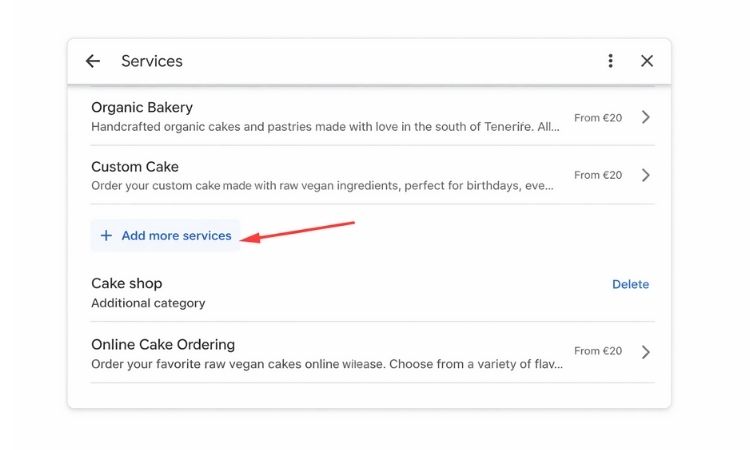The width and height of the screenshot is (750, 450).
Task: Click the Online Cake Ordering From €20 price
Action: pos(598,351)
